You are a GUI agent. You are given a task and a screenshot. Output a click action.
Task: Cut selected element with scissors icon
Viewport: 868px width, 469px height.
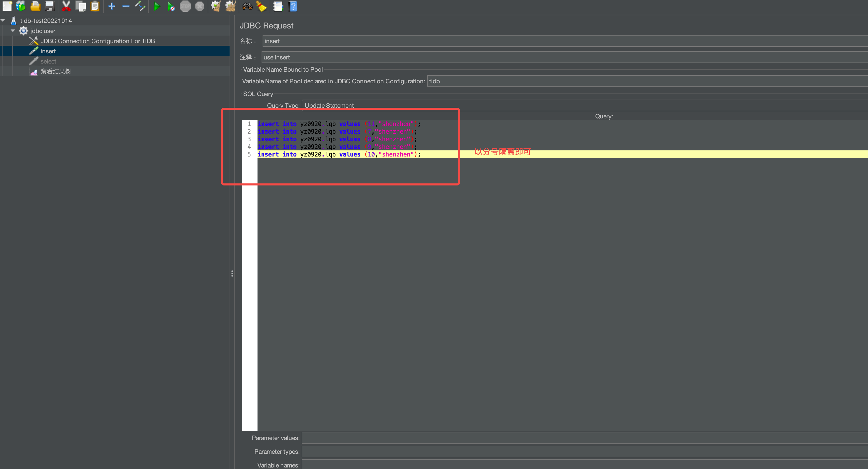[66, 6]
